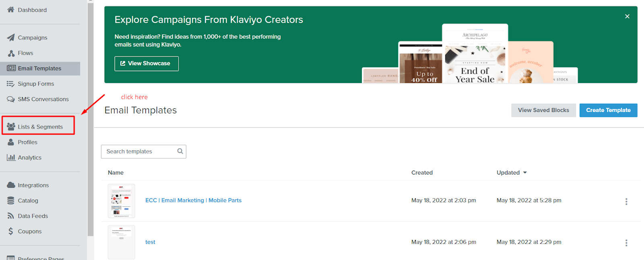Viewport: 644px width, 260px height.
Task: Click the SMS Conversations chat icon
Action: (x=11, y=99)
